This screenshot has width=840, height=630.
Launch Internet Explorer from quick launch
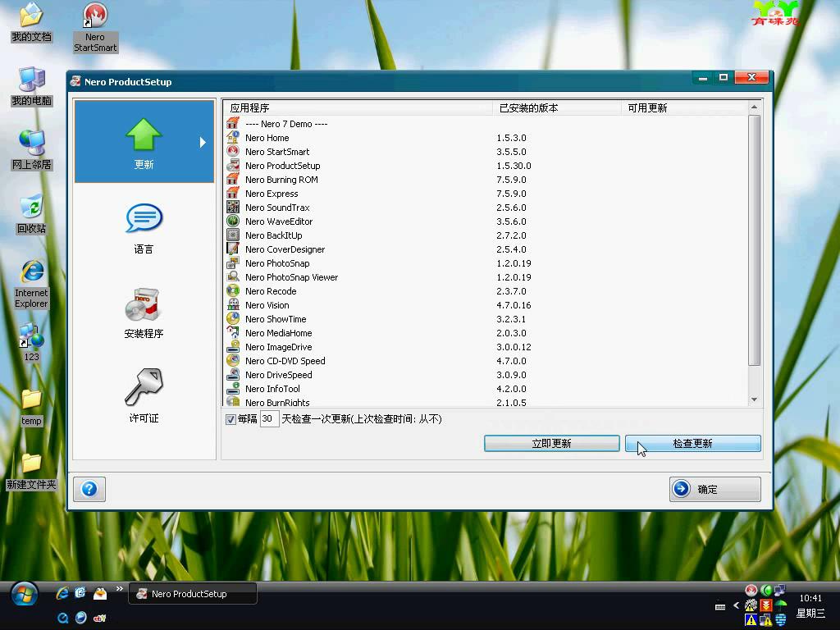point(62,592)
